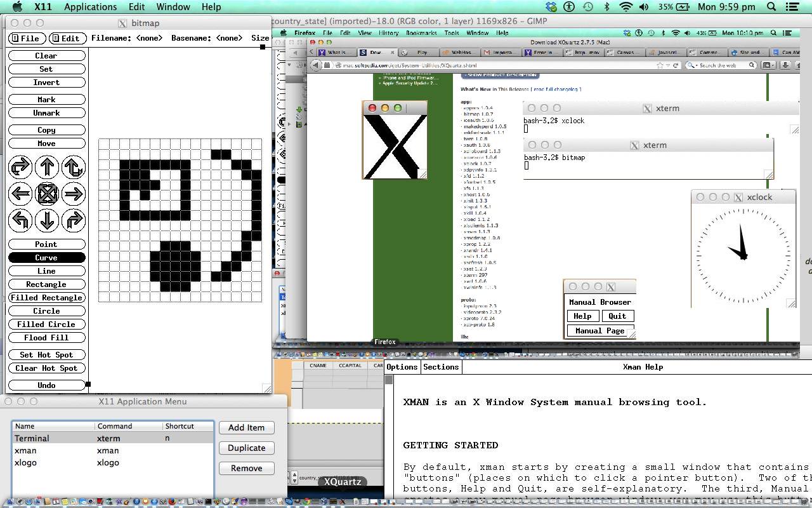Select the xlogo row in the application list
Viewport: 812px width, 508px height.
(113, 462)
